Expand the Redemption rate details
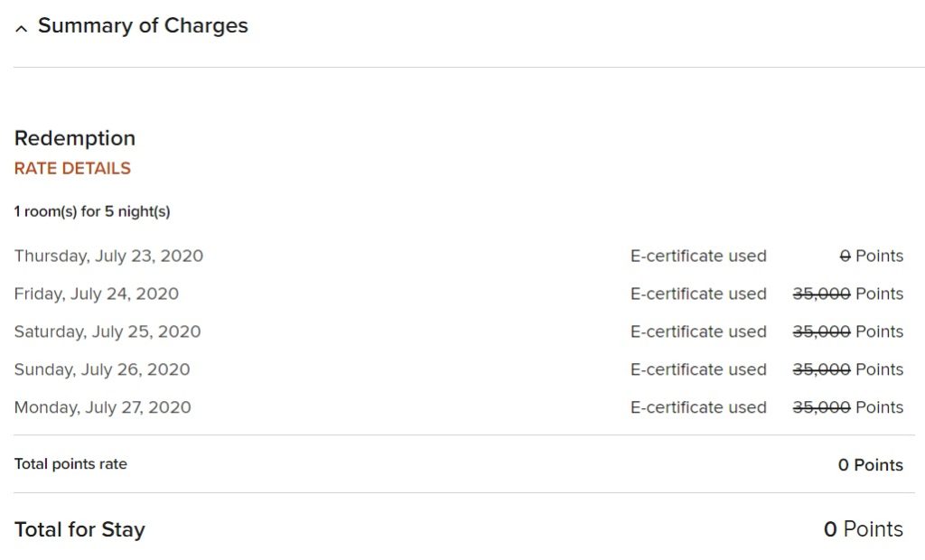The width and height of the screenshot is (925, 560). pos(71,168)
